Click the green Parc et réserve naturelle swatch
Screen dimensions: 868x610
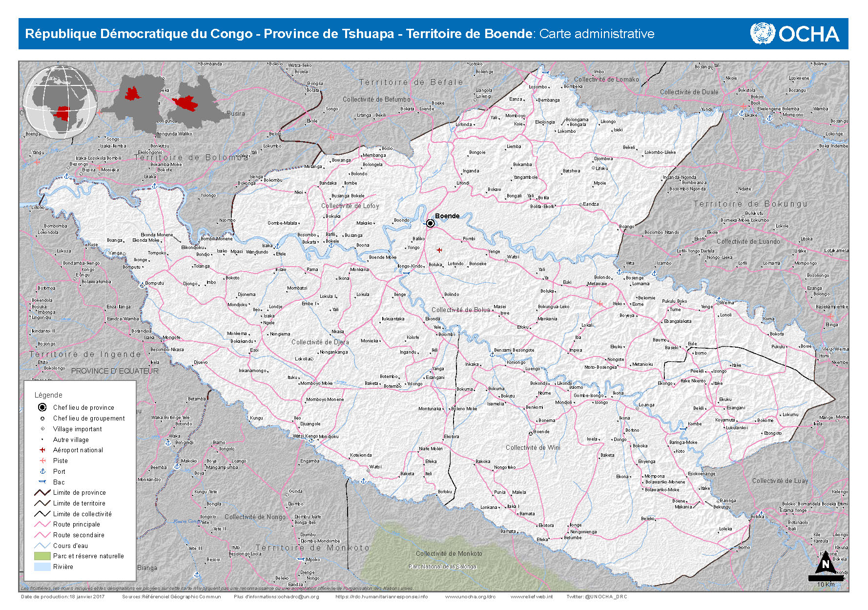42,556
